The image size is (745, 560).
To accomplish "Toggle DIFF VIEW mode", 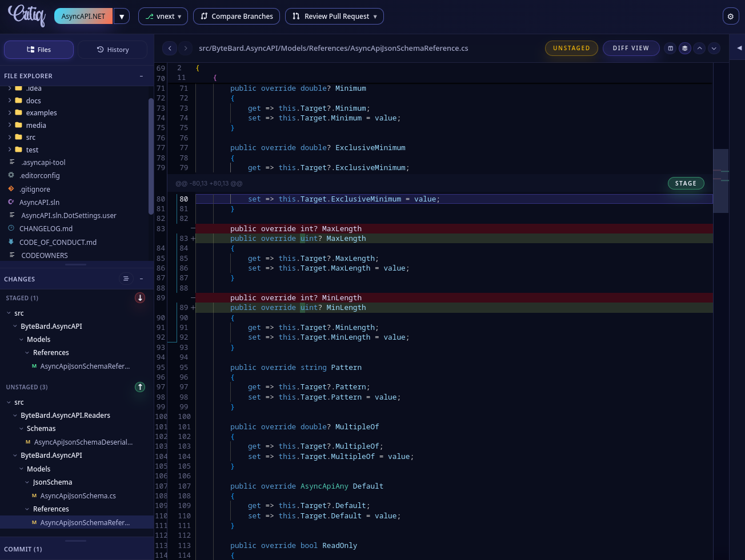I will 631,48.
